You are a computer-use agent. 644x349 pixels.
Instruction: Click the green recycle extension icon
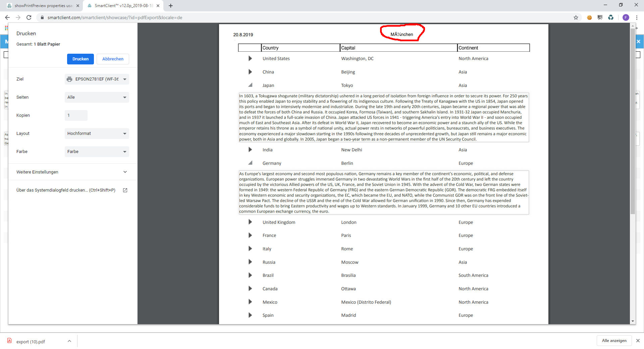point(611,17)
